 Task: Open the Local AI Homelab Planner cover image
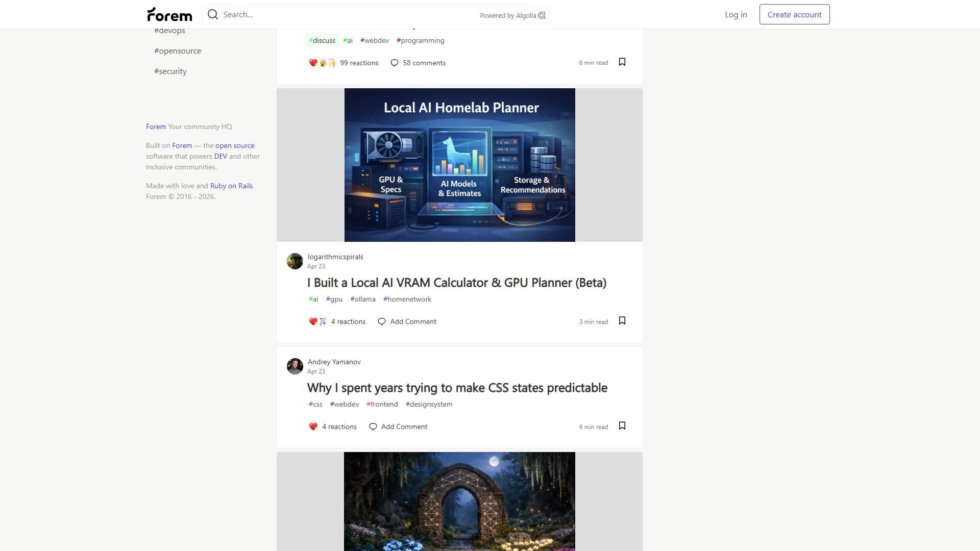[459, 165]
